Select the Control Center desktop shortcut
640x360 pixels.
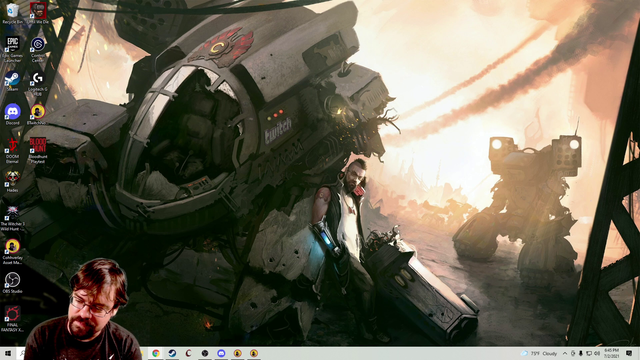(38, 49)
